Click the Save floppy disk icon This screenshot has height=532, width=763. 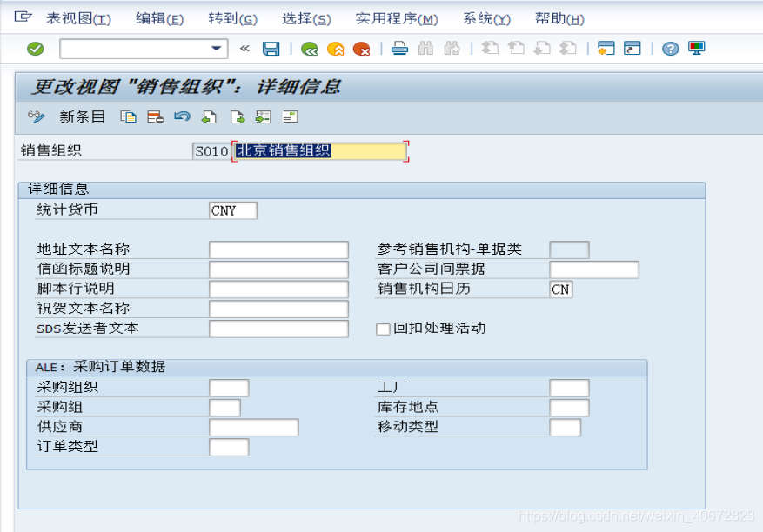pos(271,49)
